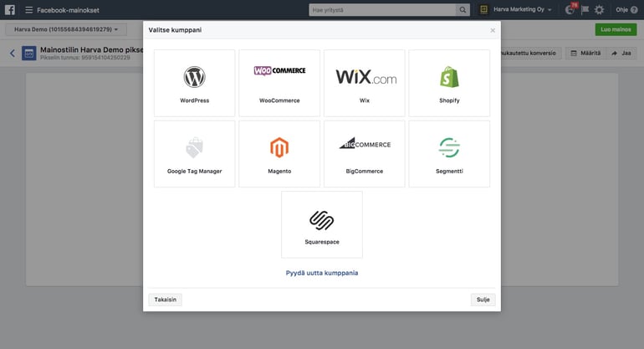Click the mukautettu konversio button
The height and width of the screenshot is (349, 644).
pos(530,53)
